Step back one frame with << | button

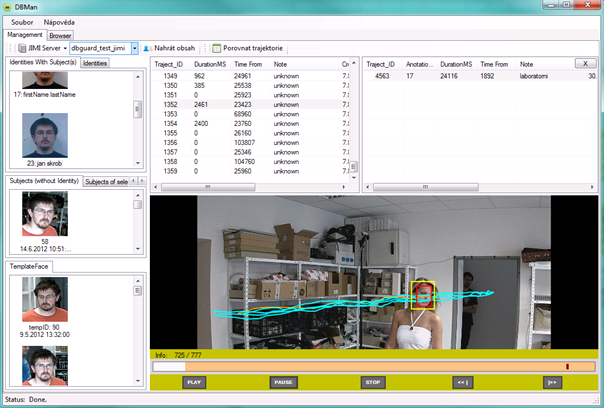tap(461, 382)
